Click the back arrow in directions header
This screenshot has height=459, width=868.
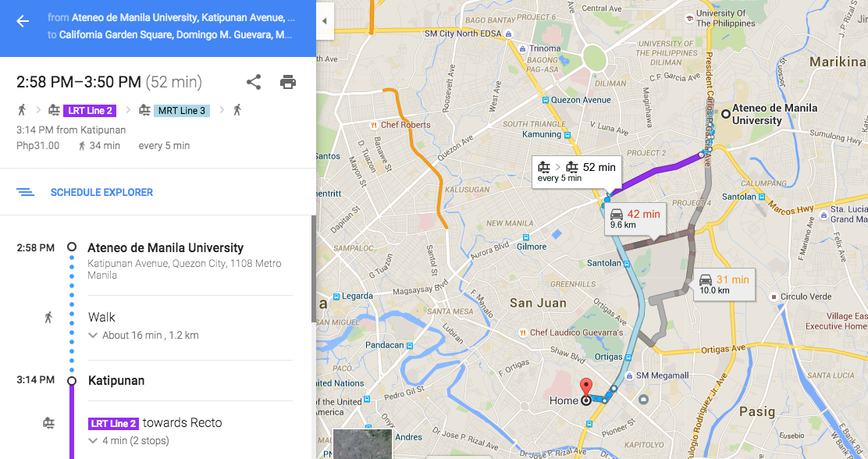coord(23,21)
